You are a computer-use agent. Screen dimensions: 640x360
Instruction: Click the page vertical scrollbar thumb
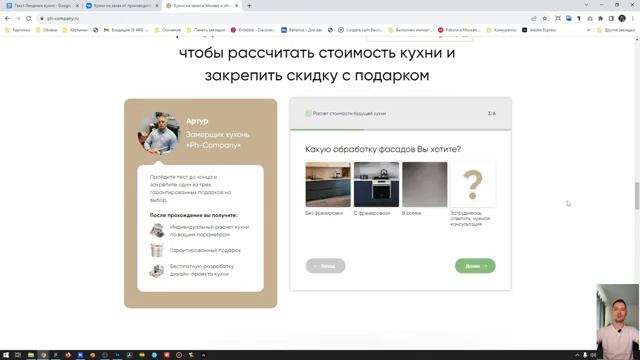(x=637, y=196)
